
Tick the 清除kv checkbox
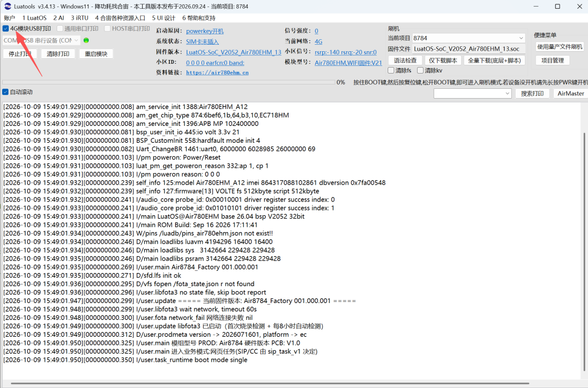420,70
